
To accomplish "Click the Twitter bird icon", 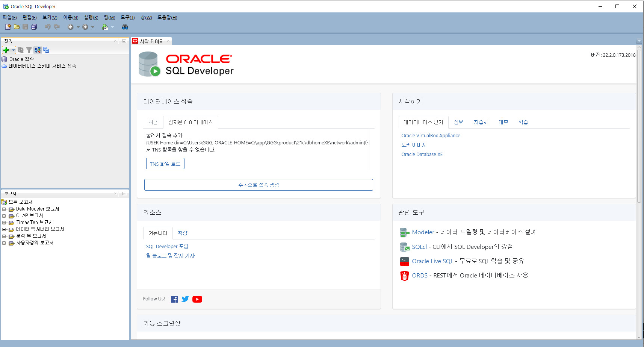I will pyautogui.click(x=185, y=299).
